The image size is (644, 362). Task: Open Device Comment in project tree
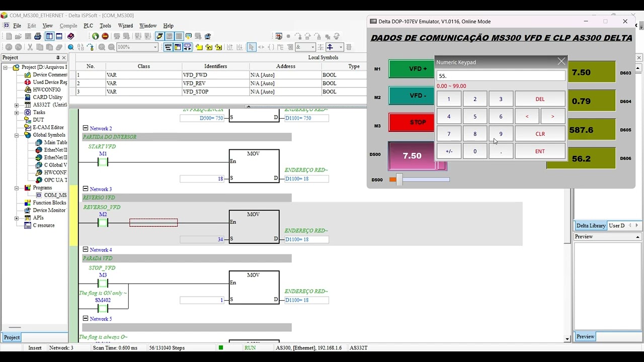[x=50, y=74]
